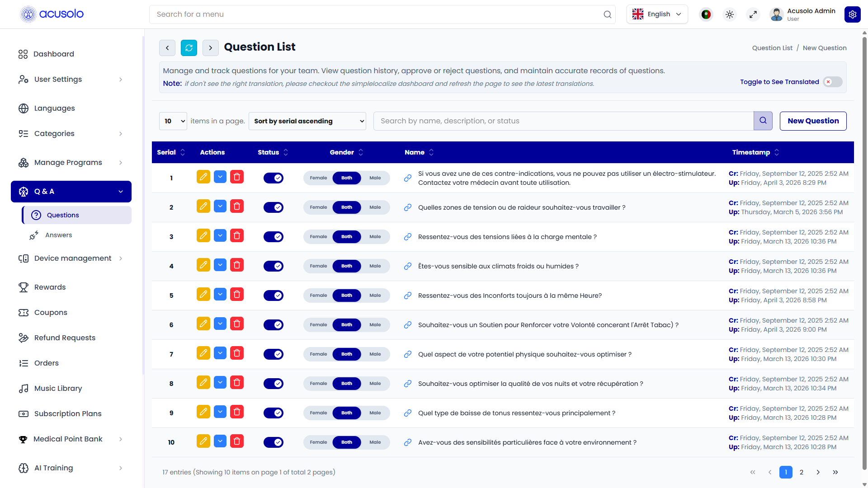
Task: Go to next page with single chevron
Action: point(818,472)
